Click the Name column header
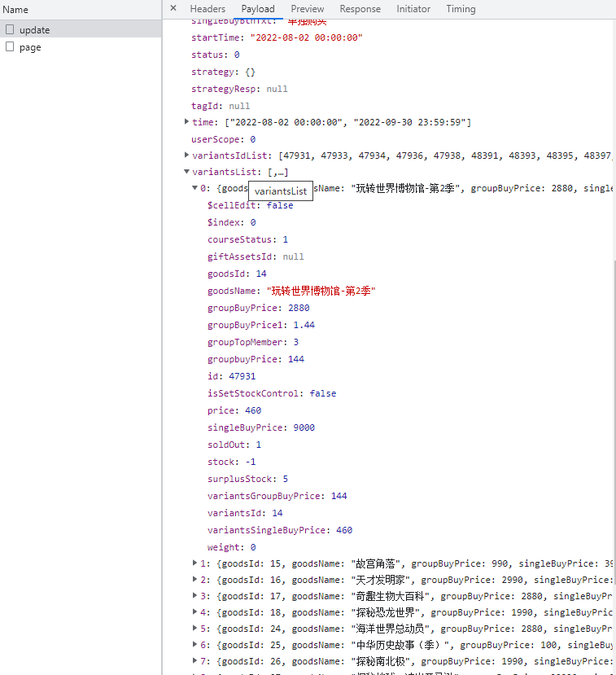This screenshot has width=616, height=675. [16, 10]
